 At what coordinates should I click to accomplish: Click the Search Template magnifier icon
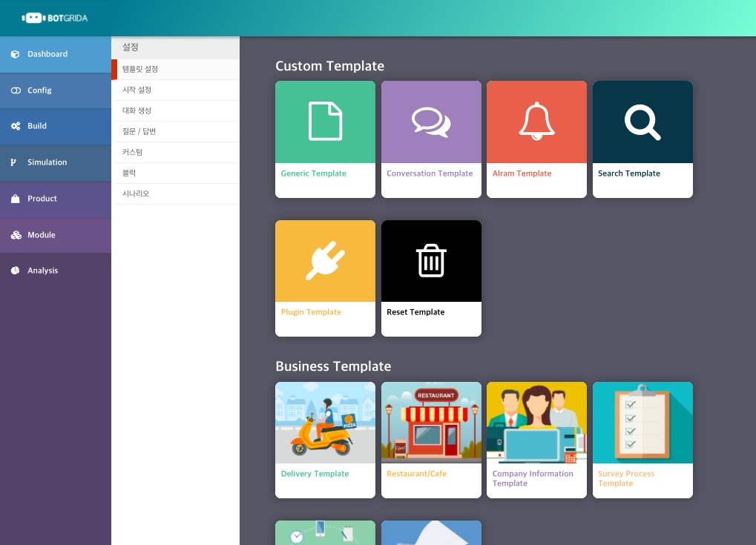tap(642, 122)
